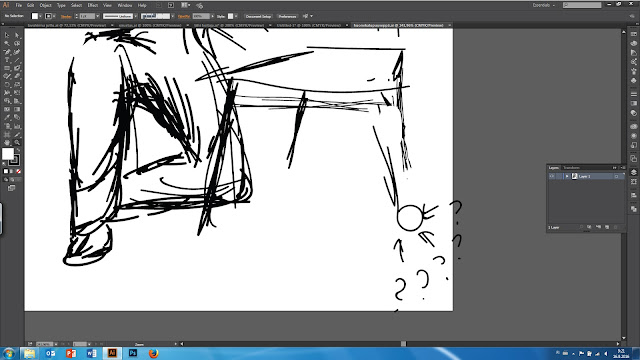This screenshot has width=640, height=360.
Task: Open the File menu
Action: (19, 5)
